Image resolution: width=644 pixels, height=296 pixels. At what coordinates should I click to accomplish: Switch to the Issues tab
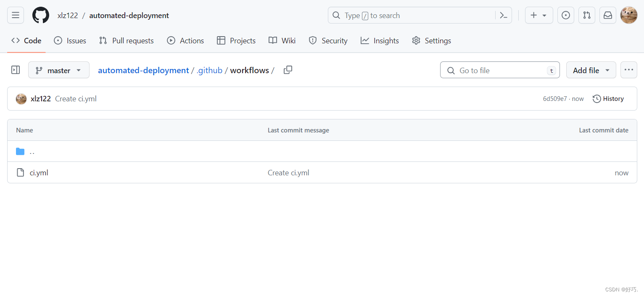(x=70, y=40)
